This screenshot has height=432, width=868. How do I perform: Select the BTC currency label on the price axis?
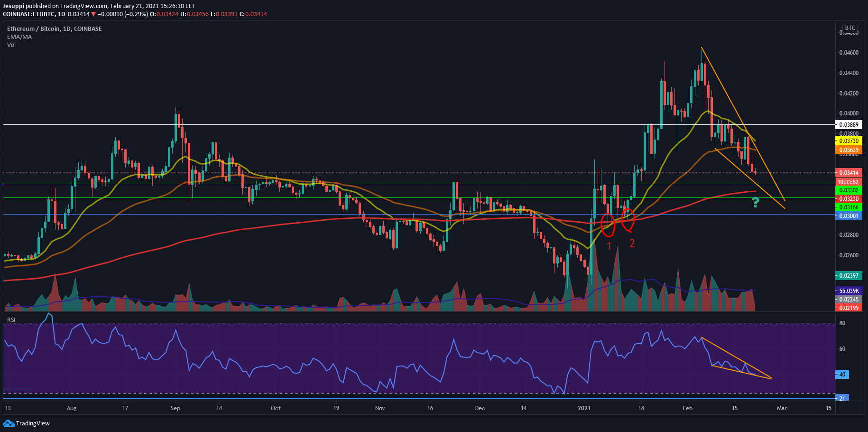tap(850, 28)
